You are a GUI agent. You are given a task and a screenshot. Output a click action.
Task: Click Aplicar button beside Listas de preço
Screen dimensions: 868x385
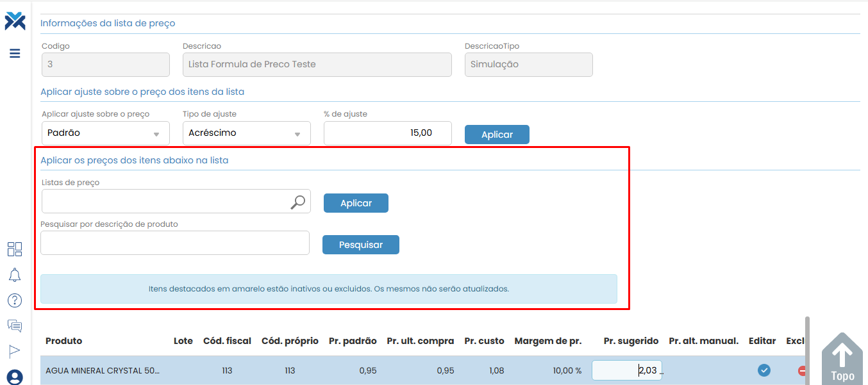pyautogui.click(x=356, y=203)
